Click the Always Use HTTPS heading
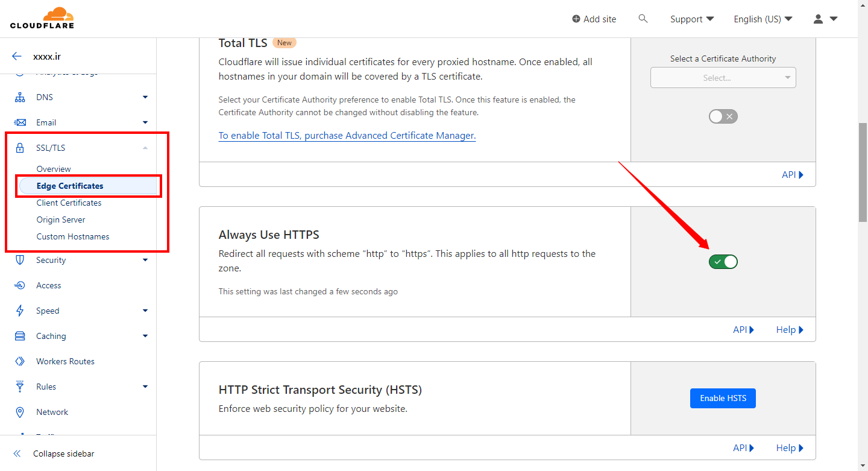 click(x=269, y=235)
